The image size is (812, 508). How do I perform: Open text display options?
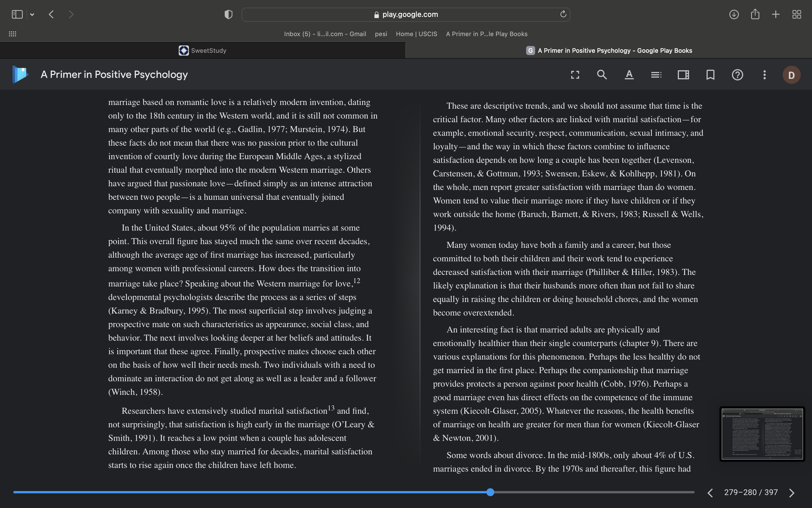(629, 75)
